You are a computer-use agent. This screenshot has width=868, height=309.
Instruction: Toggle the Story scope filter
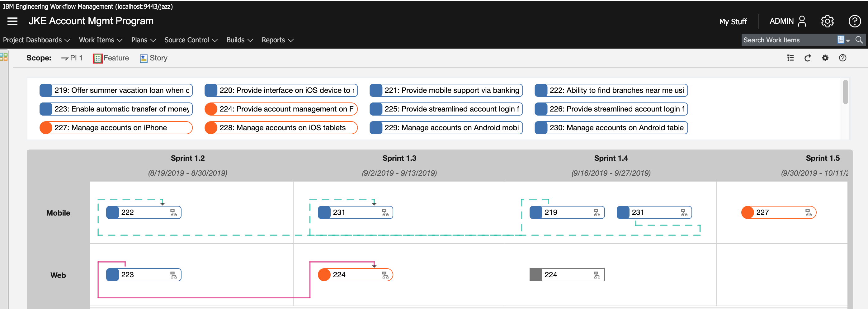(154, 58)
